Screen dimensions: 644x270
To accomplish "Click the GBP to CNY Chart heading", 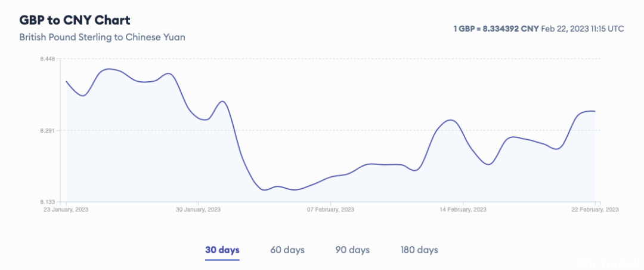I will (75, 20).
